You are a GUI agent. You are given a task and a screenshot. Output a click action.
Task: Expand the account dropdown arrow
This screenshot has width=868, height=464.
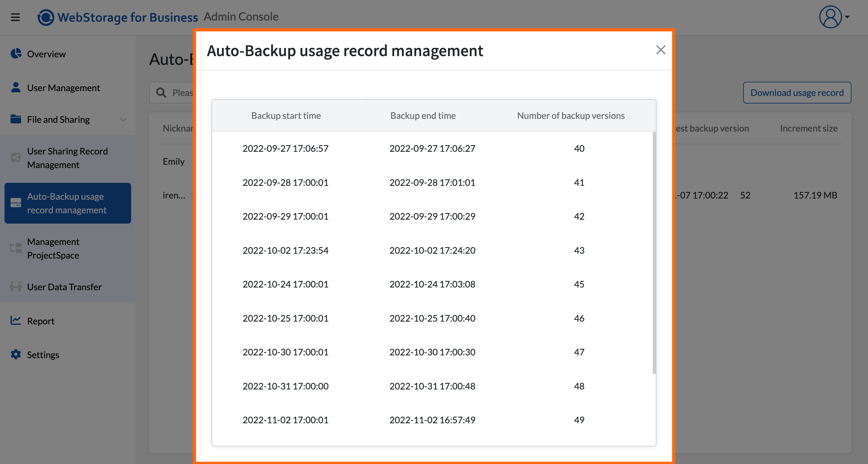click(847, 17)
